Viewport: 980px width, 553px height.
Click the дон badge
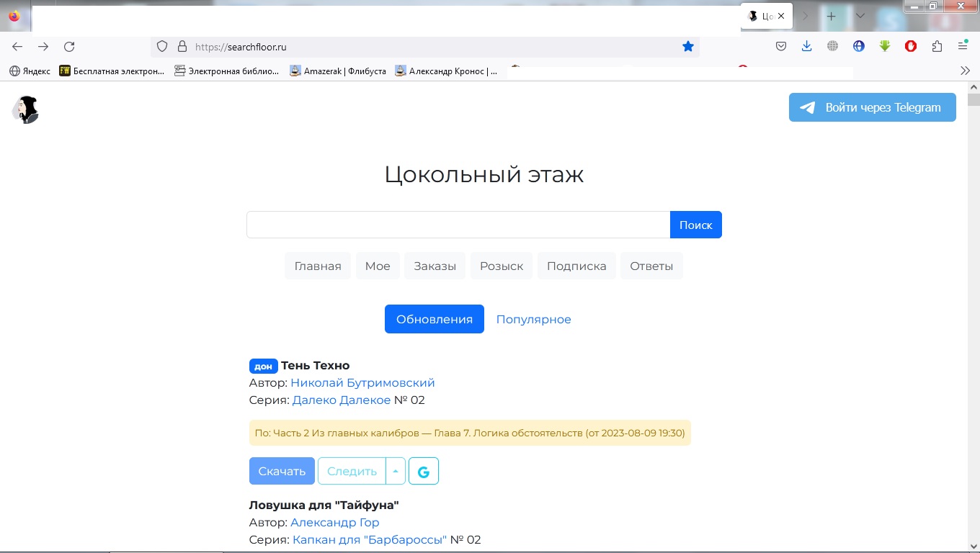[264, 366]
